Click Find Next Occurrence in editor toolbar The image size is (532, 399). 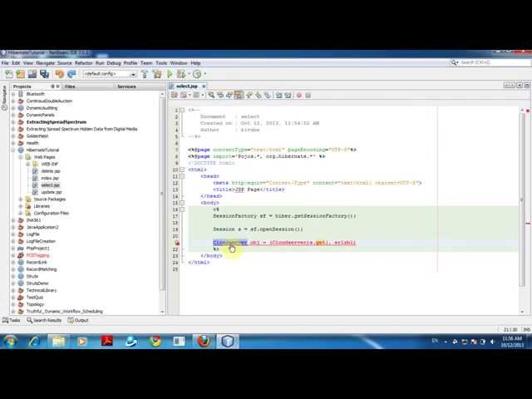tap(229, 96)
